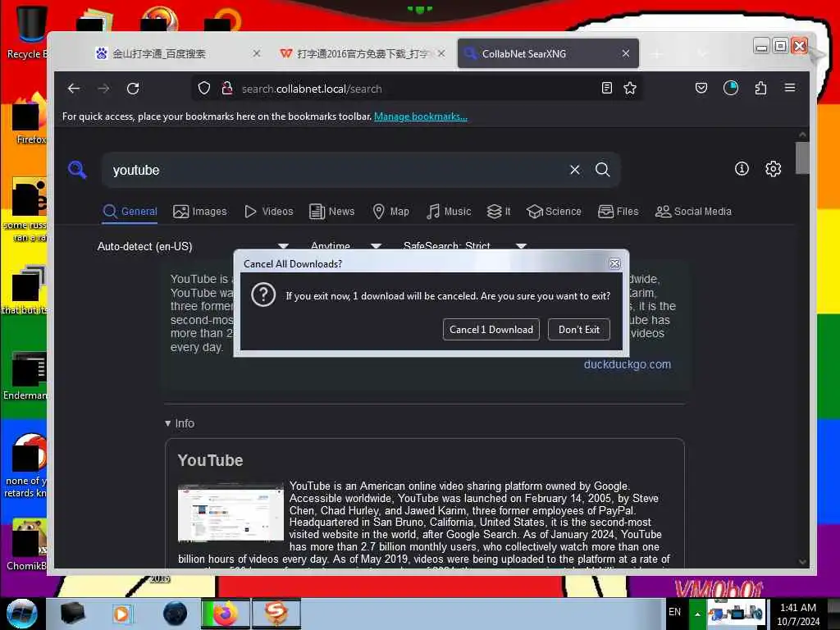Open the extensions puzzle icon
The height and width of the screenshot is (630, 840).
[760, 88]
